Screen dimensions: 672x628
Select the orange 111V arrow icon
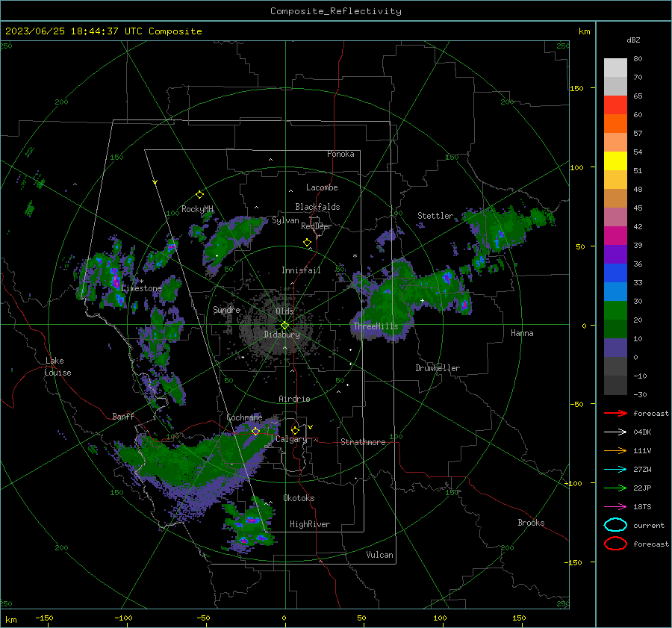(x=615, y=450)
